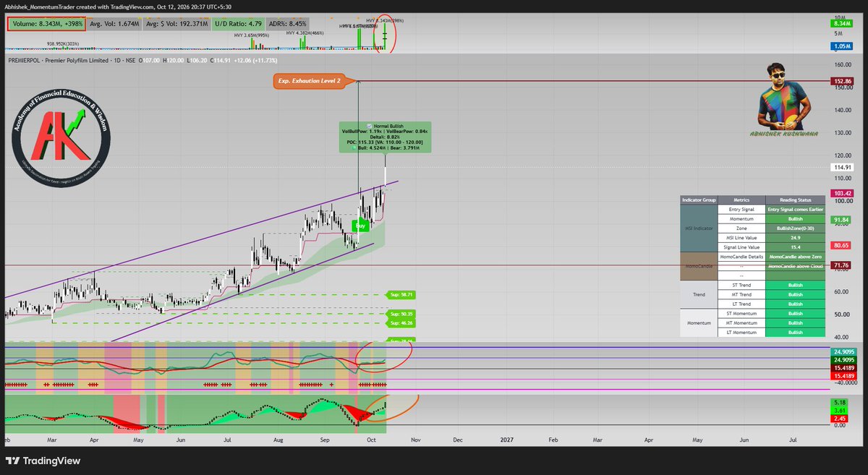
Task: Click the 152.86 price axis label
Action: point(843,81)
